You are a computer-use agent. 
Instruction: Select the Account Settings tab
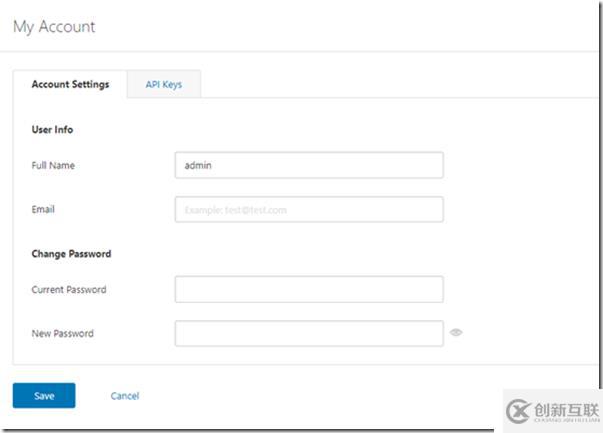click(x=70, y=85)
